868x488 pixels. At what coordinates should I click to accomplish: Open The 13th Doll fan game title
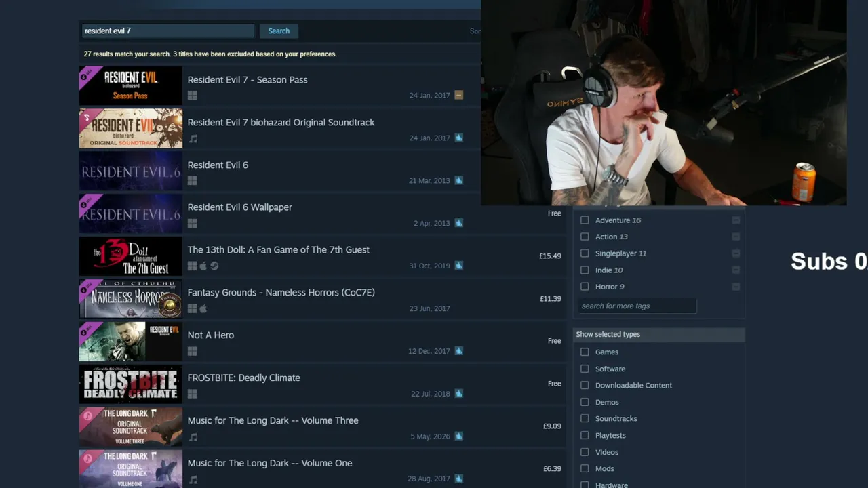coord(279,250)
